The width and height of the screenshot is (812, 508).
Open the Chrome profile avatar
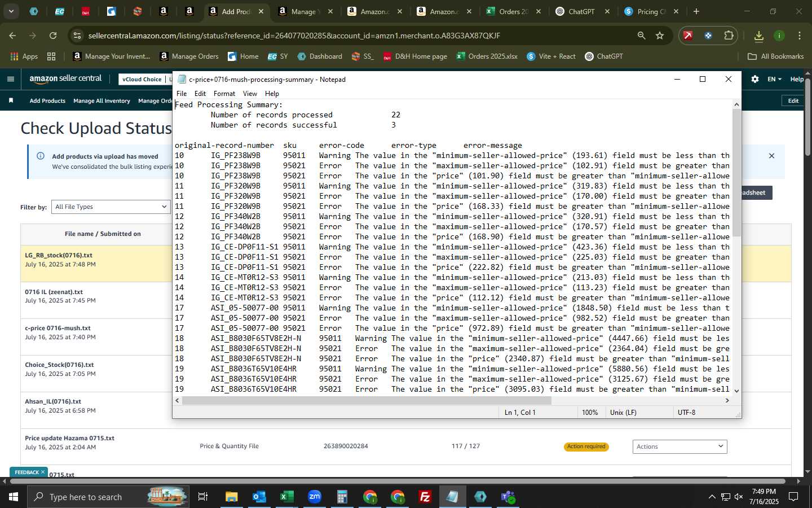pyautogui.click(x=779, y=36)
